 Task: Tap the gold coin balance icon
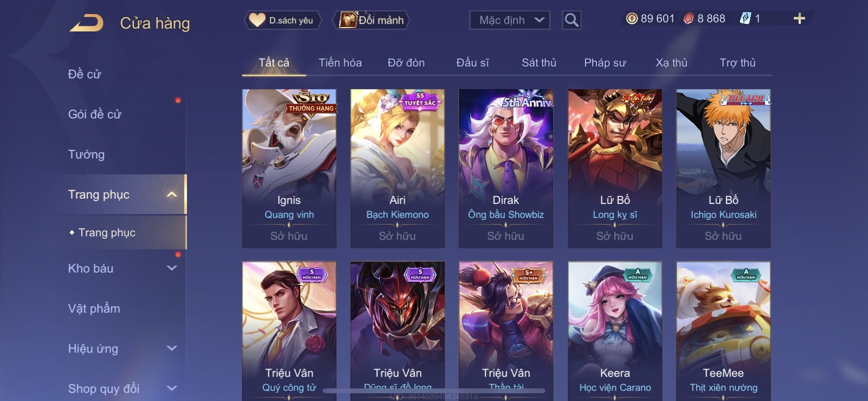coord(632,19)
